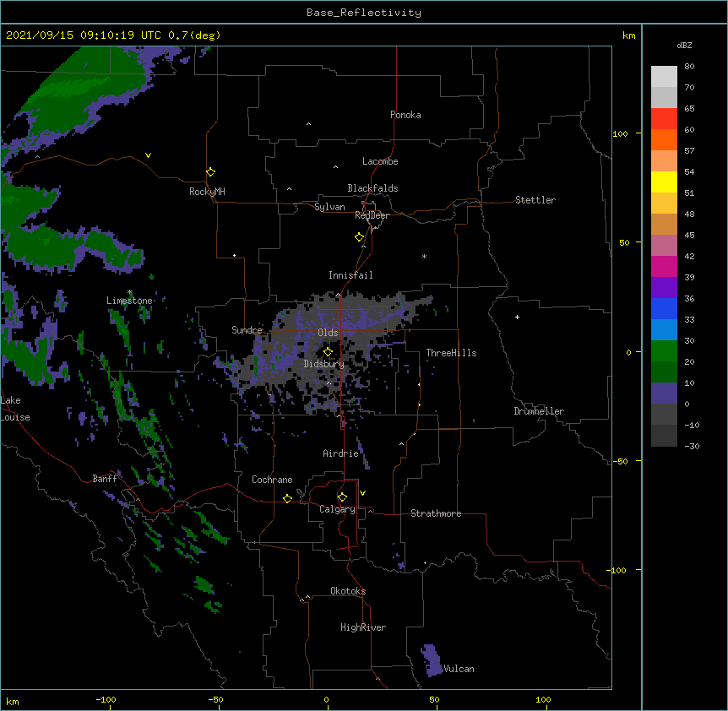Screen dimensions: 728x711
Task: Click the Banff label
Action: pyautogui.click(x=105, y=479)
